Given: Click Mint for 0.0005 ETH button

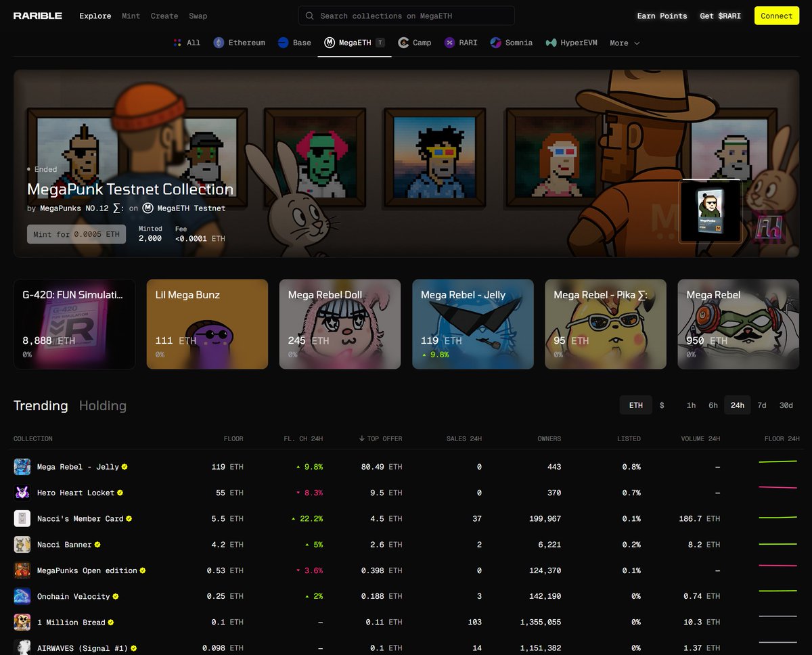Looking at the screenshot, I should click(76, 234).
